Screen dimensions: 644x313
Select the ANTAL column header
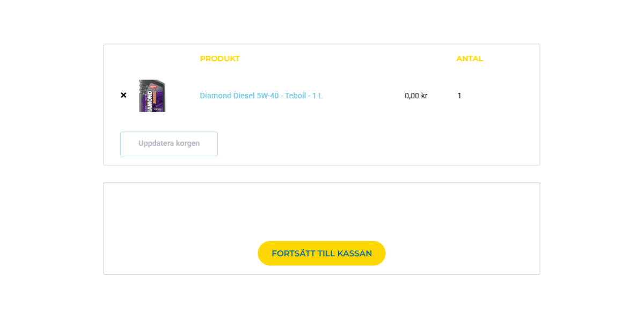pos(470,59)
